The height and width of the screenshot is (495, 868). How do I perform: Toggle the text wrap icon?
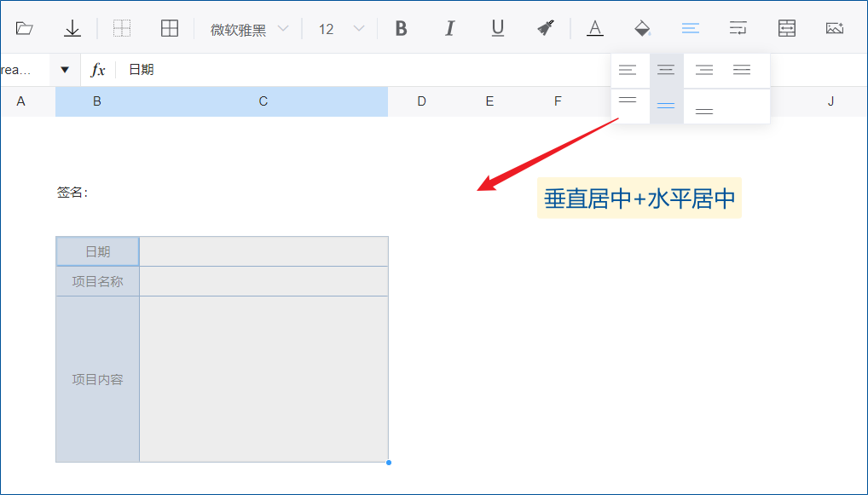(x=738, y=28)
